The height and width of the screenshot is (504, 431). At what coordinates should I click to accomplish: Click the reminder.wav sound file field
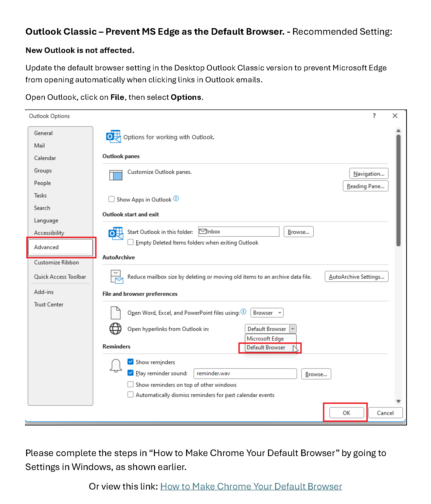tap(245, 374)
